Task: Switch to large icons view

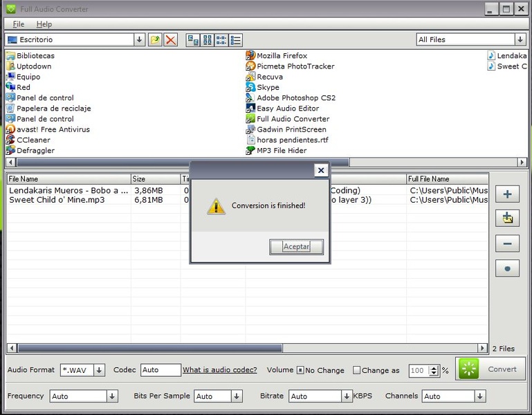Action: tap(193, 40)
